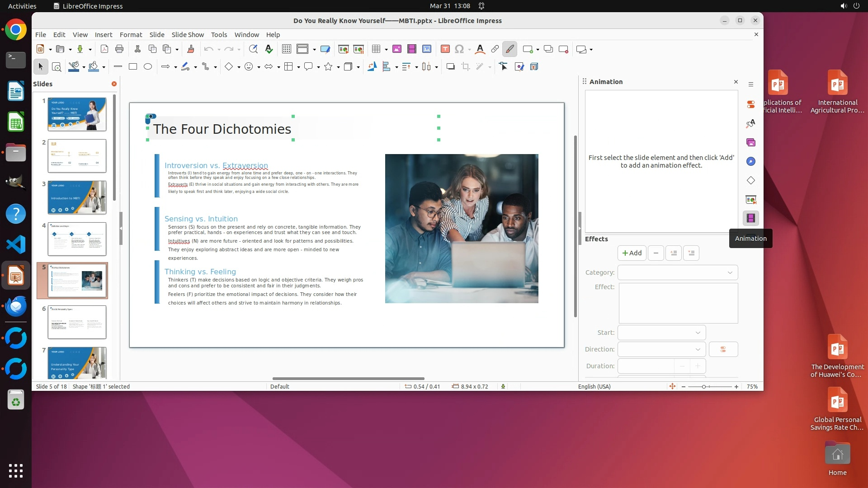Click the Add effect button
Image resolution: width=868 pixels, height=488 pixels.
point(632,253)
